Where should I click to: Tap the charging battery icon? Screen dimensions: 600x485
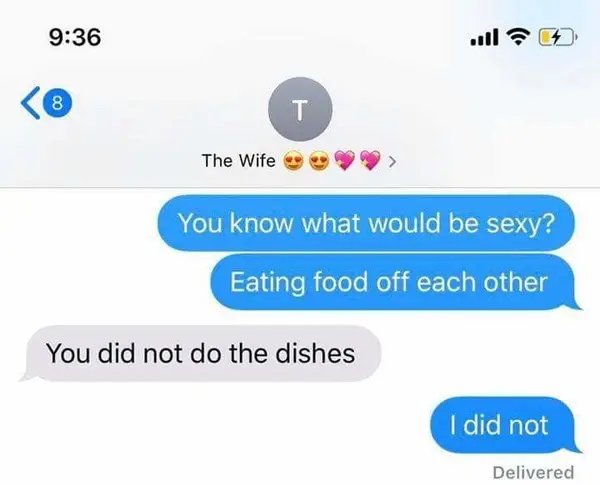[x=558, y=38]
